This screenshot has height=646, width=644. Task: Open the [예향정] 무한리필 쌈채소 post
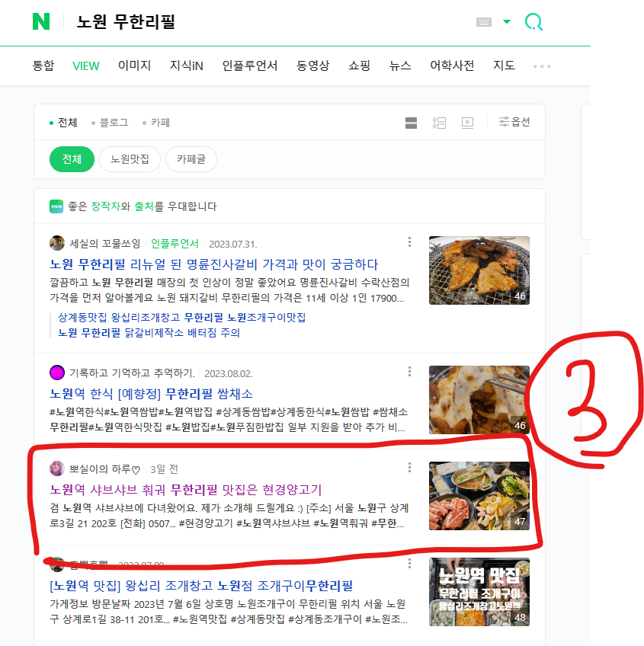tap(152, 394)
